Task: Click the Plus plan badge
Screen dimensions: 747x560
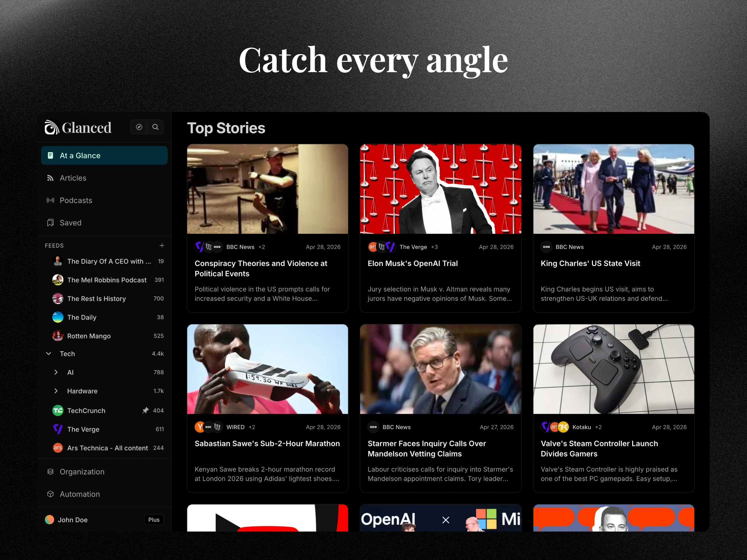Action: pyautogui.click(x=154, y=520)
